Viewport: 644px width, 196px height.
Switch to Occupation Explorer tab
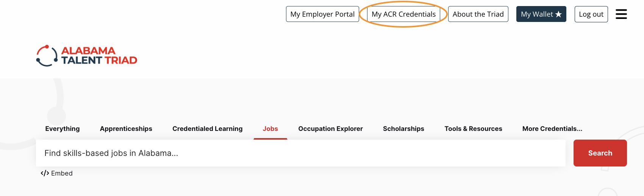(x=330, y=129)
